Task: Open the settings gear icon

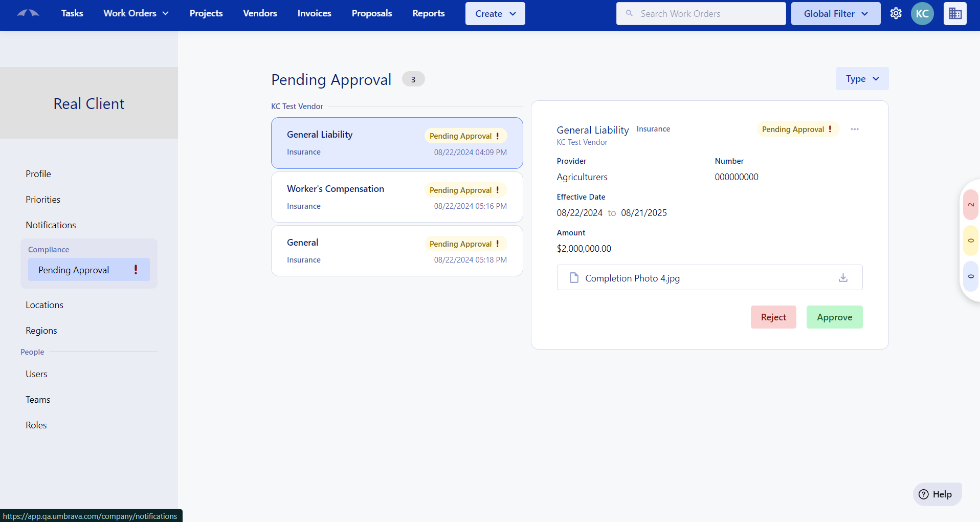Action: tap(896, 13)
